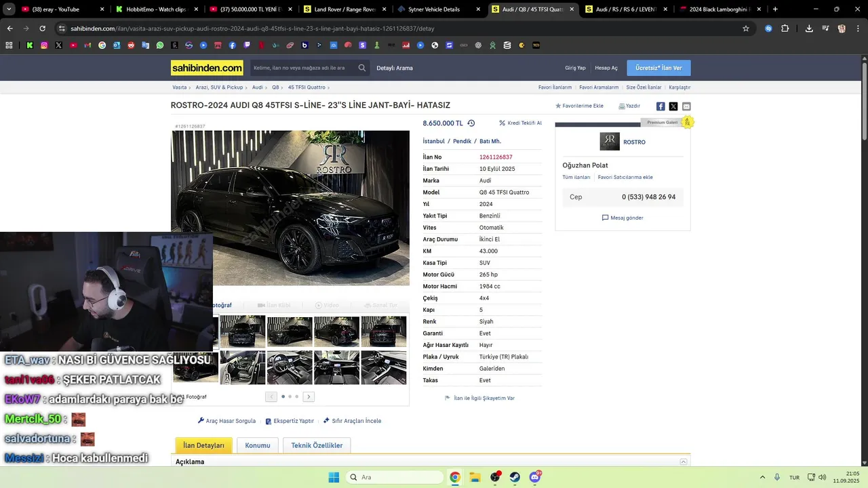Screen dimensions: 868x488
Task: Open the Chrome media control icon
Action: click(825, 28)
